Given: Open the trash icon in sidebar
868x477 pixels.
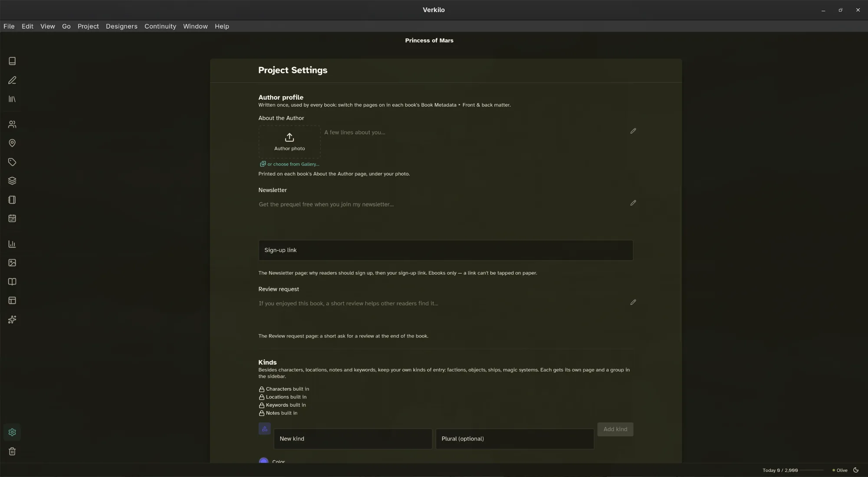Looking at the screenshot, I should point(12,451).
